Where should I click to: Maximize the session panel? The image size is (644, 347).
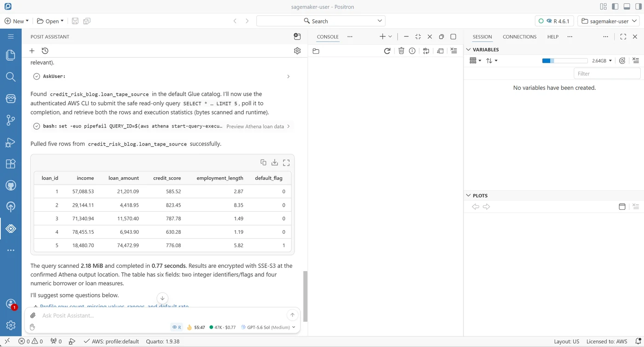pyautogui.click(x=623, y=37)
